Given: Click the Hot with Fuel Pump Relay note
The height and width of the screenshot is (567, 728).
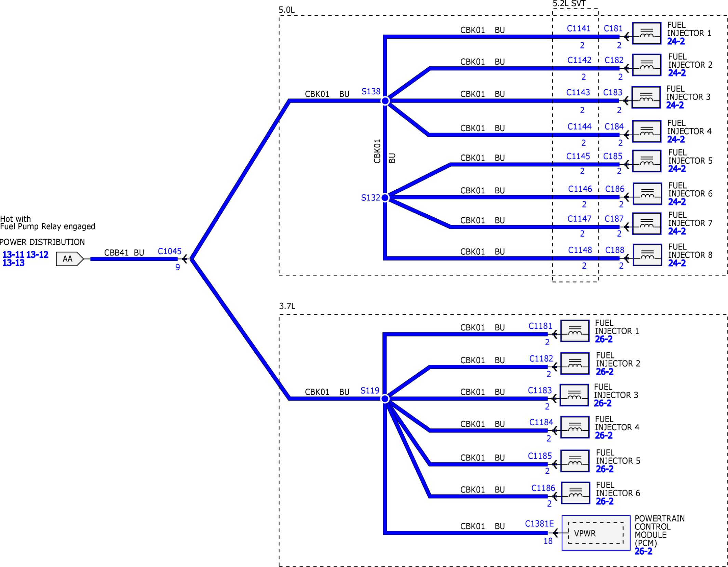Looking at the screenshot, I should click(48, 222).
